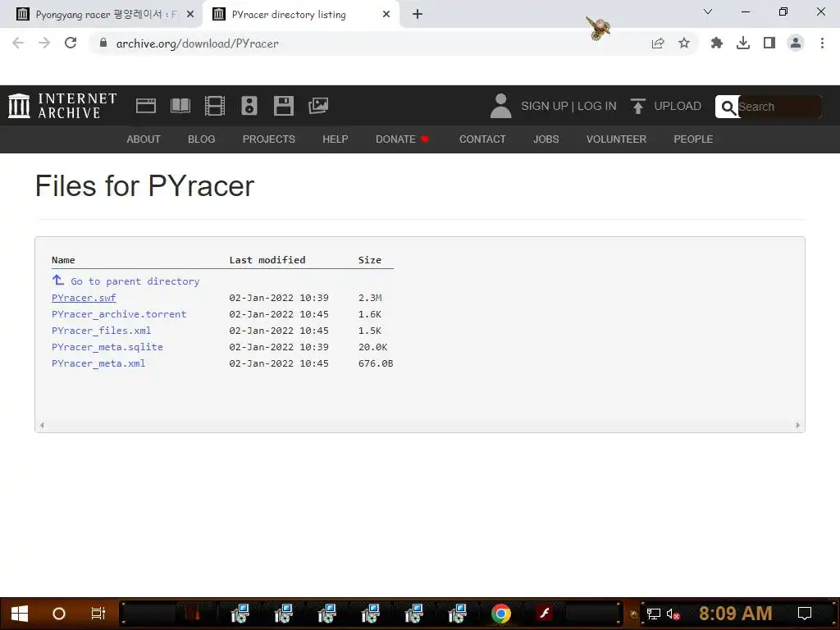
Task: Click the upload arrow icon
Action: pyautogui.click(x=637, y=106)
